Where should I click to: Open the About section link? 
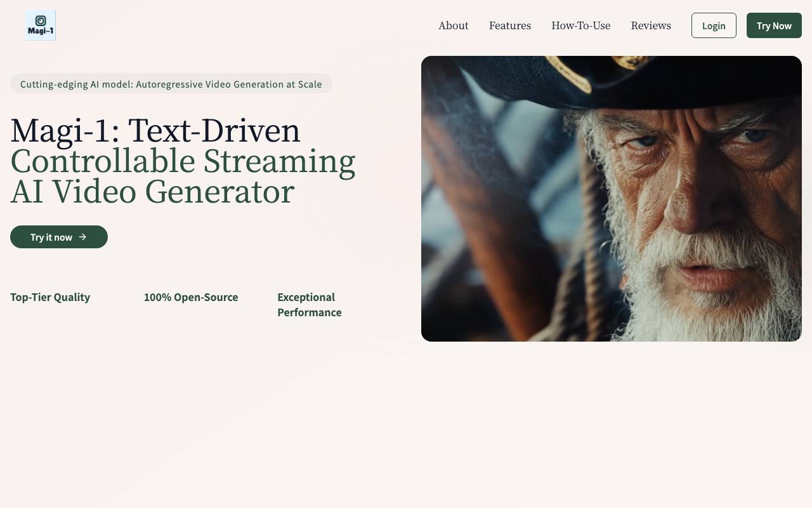[454, 25]
